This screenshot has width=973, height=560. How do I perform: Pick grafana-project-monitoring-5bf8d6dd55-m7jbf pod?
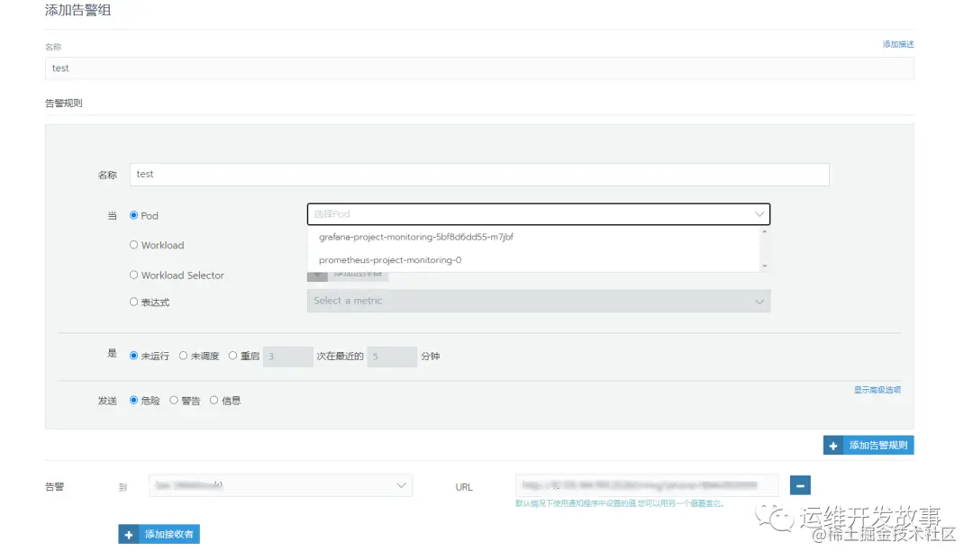(533, 237)
